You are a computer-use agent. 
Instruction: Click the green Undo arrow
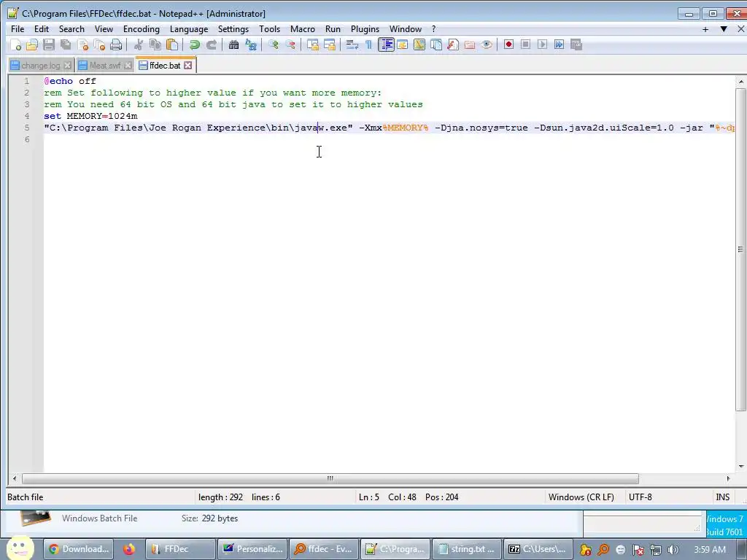(194, 44)
